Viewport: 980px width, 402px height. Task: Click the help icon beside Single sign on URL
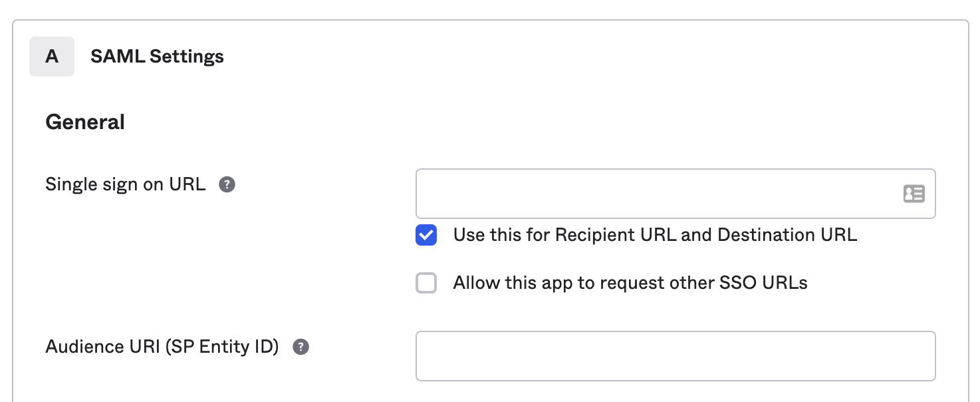pos(226,184)
